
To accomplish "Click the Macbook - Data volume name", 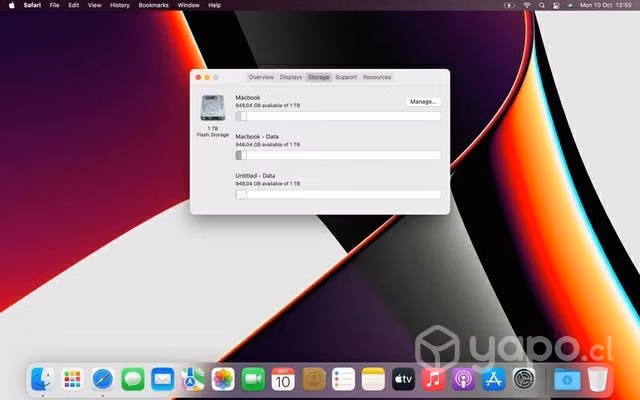I will coord(257,137).
